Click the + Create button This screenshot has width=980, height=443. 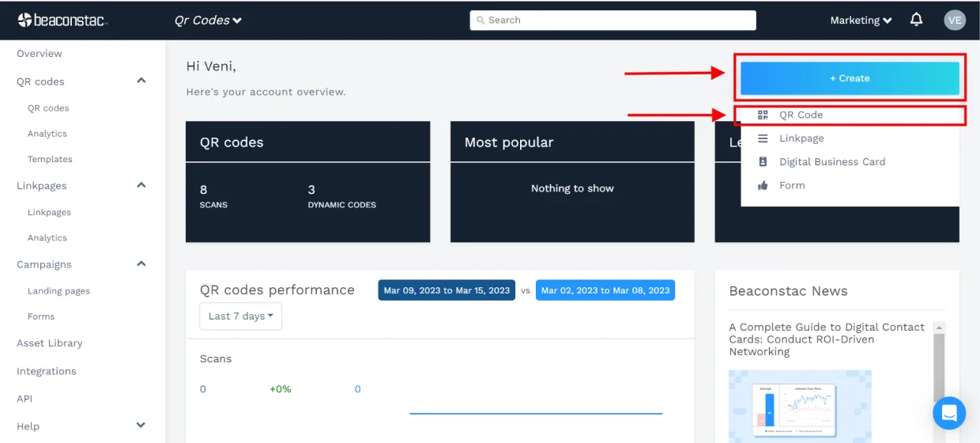click(850, 78)
